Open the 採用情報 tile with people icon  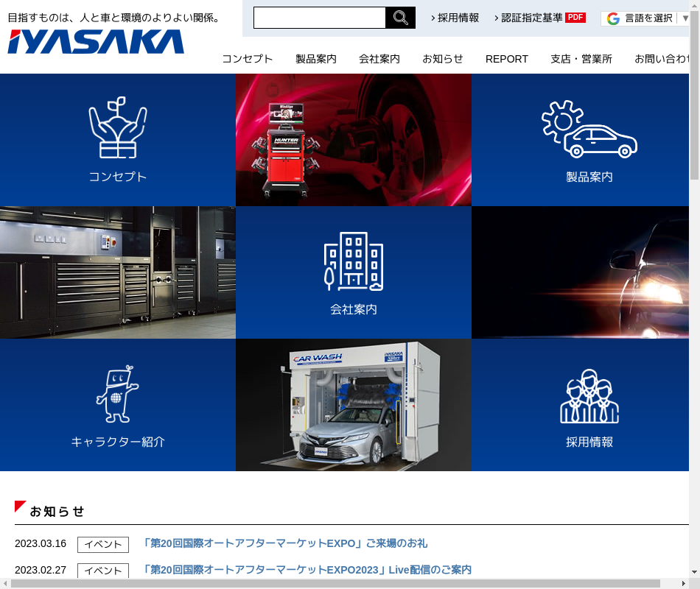click(589, 405)
